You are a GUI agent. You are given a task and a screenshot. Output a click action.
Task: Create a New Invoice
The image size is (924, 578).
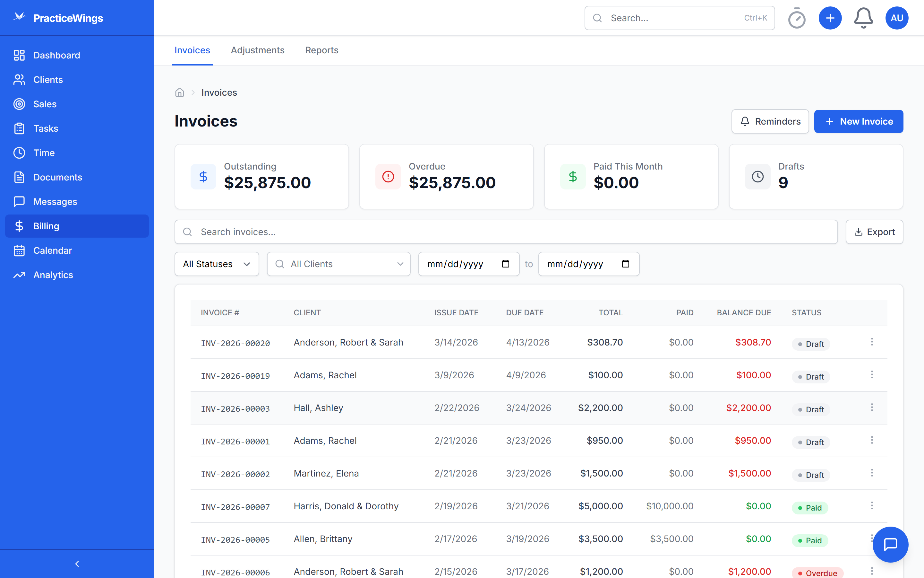858,122
